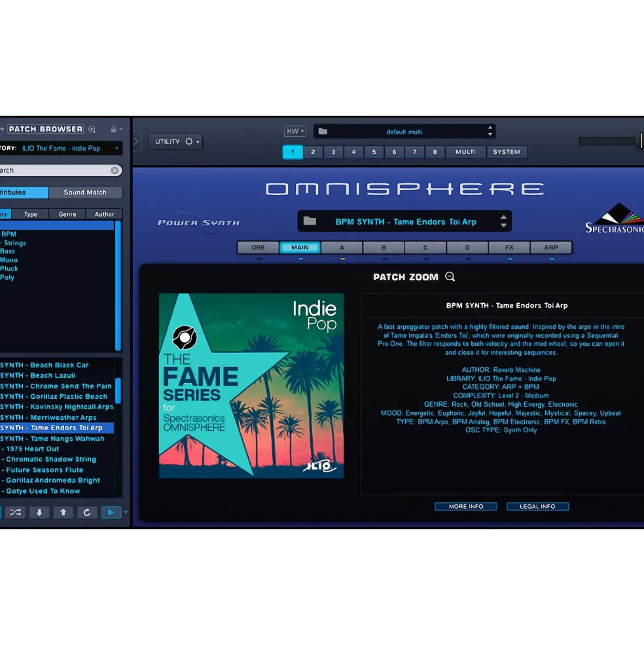Viewport: 644px width, 645px height.
Task: Open layer A tab
Action: tap(342, 248)
